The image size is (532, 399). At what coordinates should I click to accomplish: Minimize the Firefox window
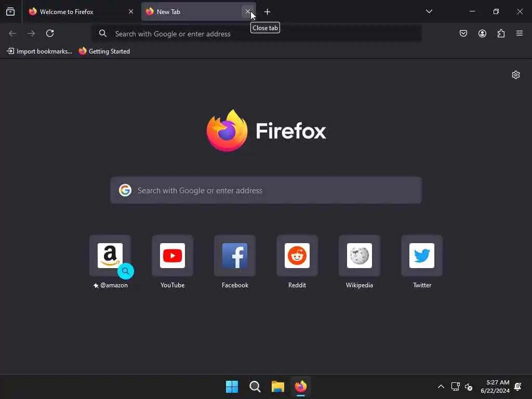(472, 11)
